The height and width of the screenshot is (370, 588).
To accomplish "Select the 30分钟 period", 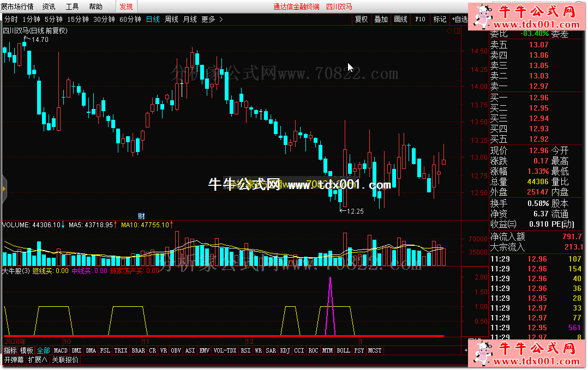I will tap(104, 19).
